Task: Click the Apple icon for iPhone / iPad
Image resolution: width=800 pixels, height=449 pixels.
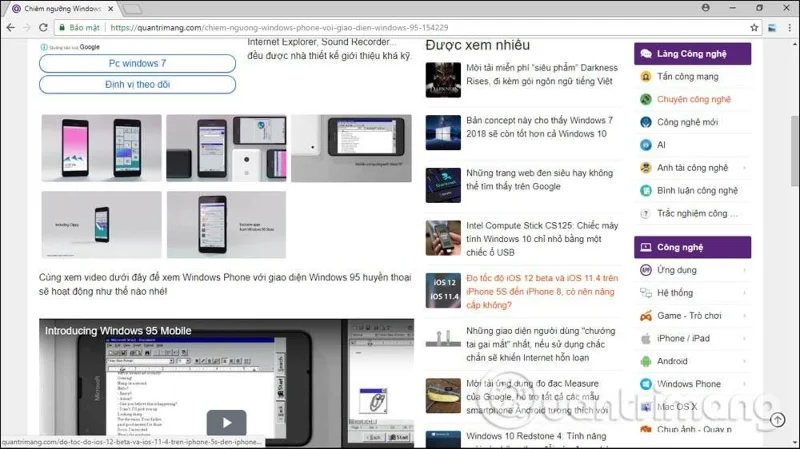Action: (x=646, y=338)
